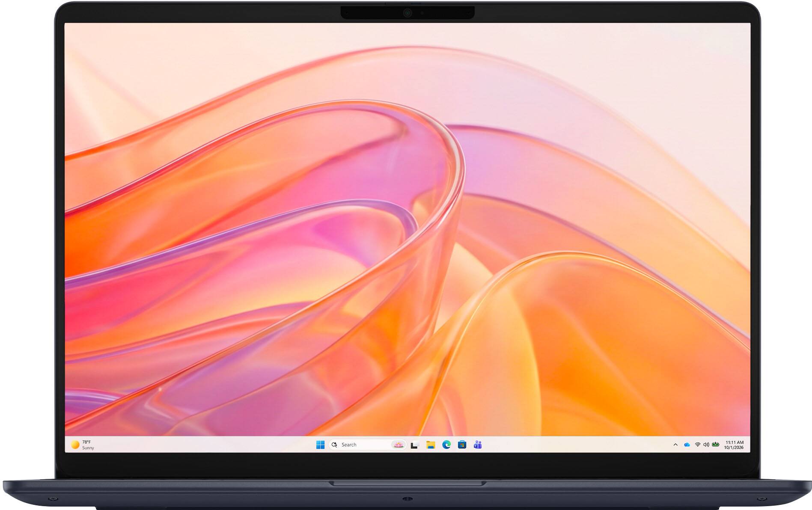Show hidden system tray icons

click(x=675, y=445)
